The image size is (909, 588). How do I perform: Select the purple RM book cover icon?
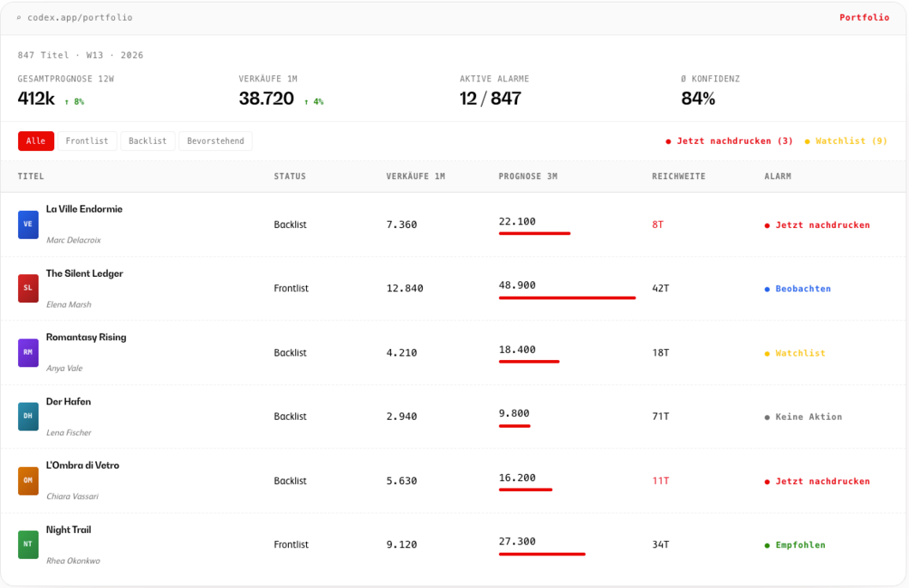[27, 353]
